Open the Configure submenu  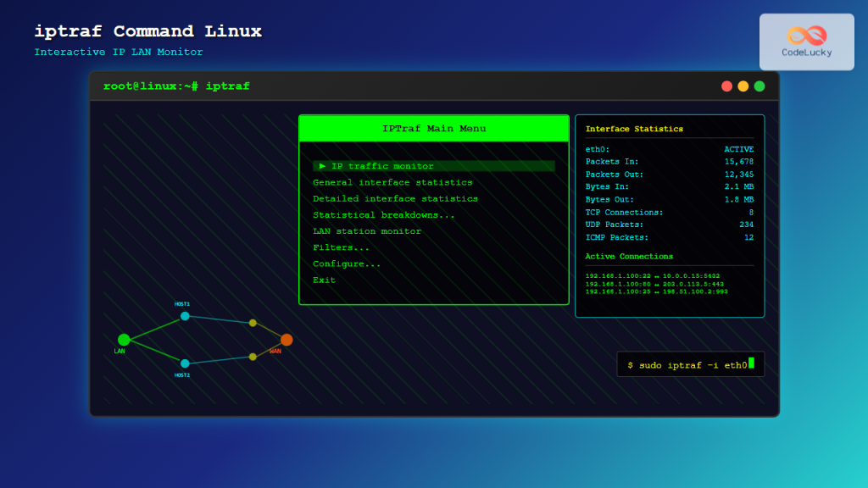(348, 263)
